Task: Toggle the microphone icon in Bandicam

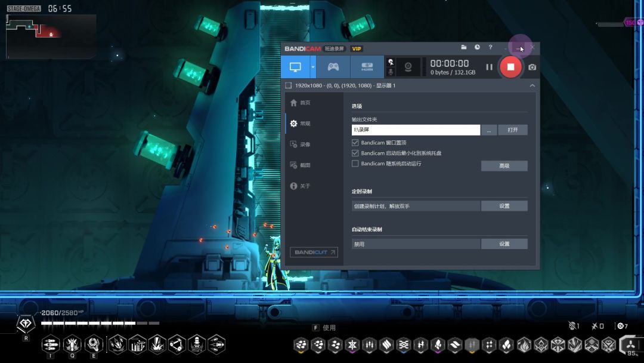Action: pos(391,72)
